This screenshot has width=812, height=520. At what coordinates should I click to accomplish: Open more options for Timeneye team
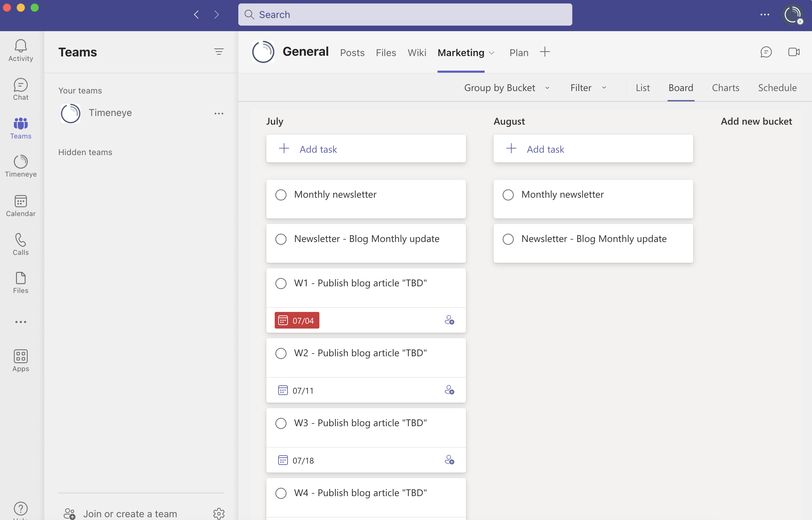pos(219,113)
